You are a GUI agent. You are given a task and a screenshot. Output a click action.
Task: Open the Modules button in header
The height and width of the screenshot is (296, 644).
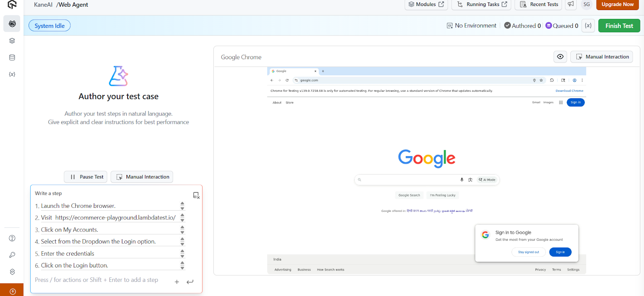pyautogui.click(x=426, y=4)
